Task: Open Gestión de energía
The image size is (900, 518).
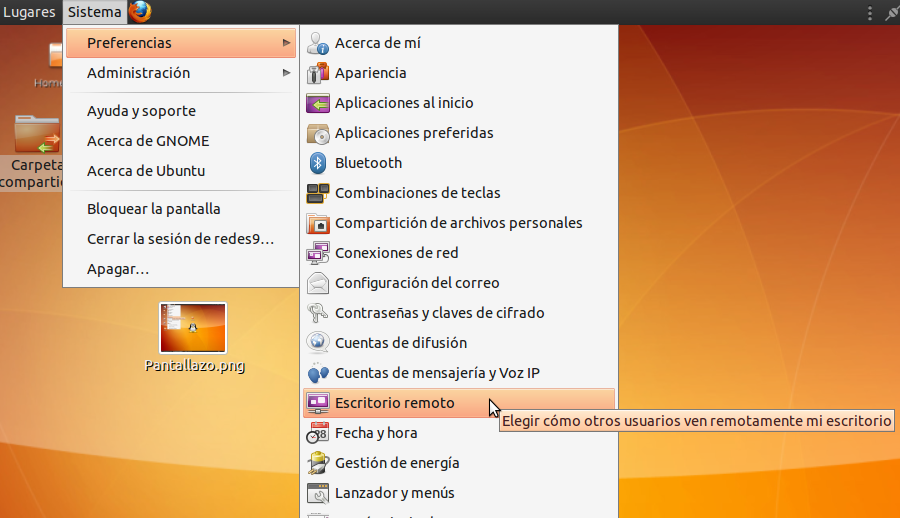Action: (459, 463)
